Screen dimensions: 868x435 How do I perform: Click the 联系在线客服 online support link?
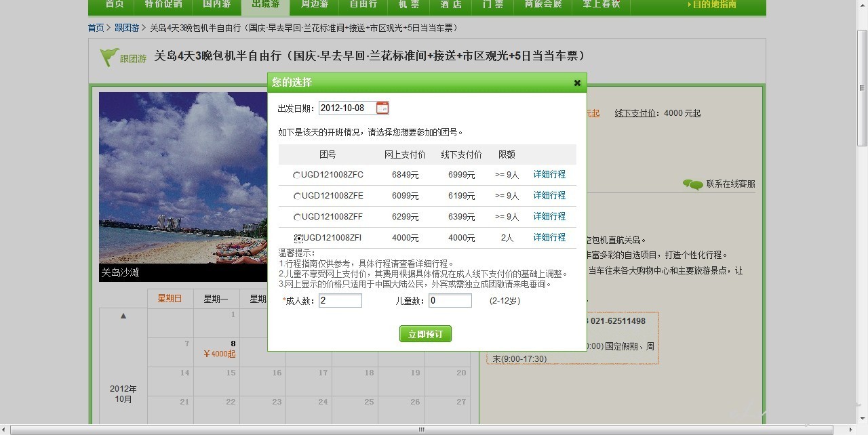click(x=730, y=184)
